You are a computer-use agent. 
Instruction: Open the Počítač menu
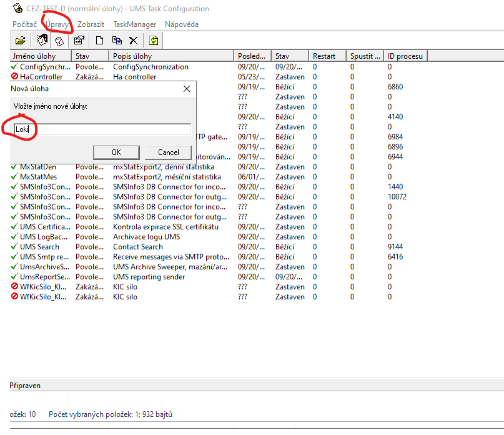(x=24, y=24)
